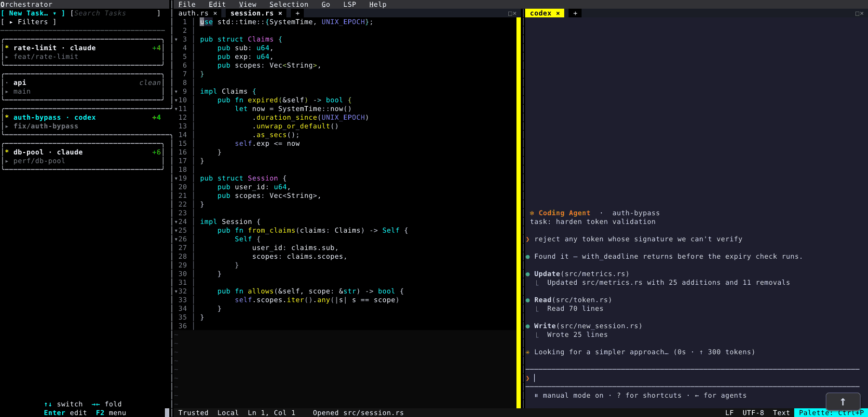This screenshot has width=868, height=417.
Task: Collapse the fn allows fold at line 32
Action: point(176,291)
